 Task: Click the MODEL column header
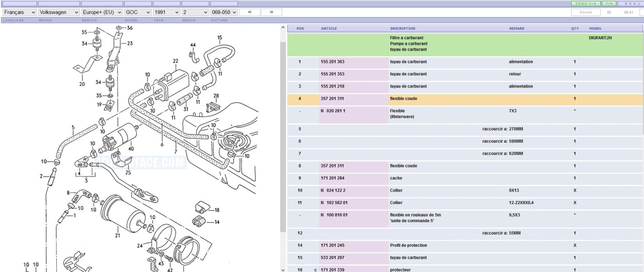[595, 29]
